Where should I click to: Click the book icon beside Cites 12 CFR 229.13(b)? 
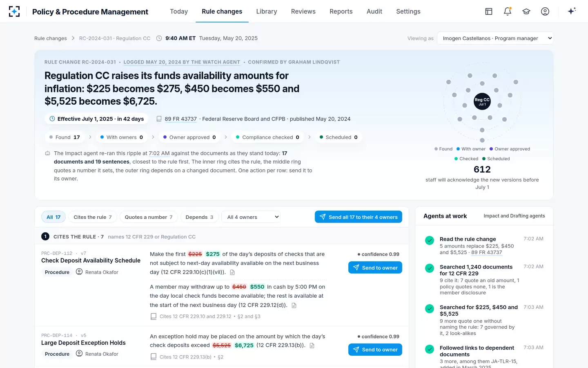point(154,357)
